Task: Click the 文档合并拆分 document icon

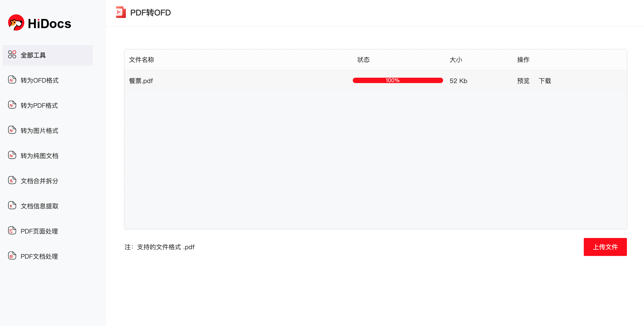Action: point(12,180)
